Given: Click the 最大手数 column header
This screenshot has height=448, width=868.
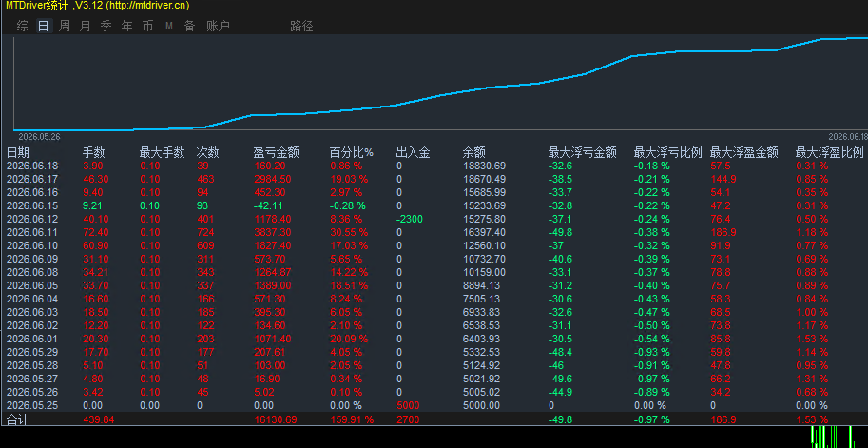Looking at the screenshot, I should pos(163,153).
